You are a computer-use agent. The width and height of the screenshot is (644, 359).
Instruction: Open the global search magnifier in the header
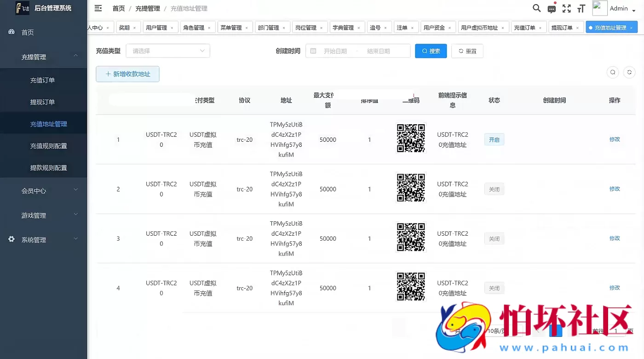[x=536, y=8]
